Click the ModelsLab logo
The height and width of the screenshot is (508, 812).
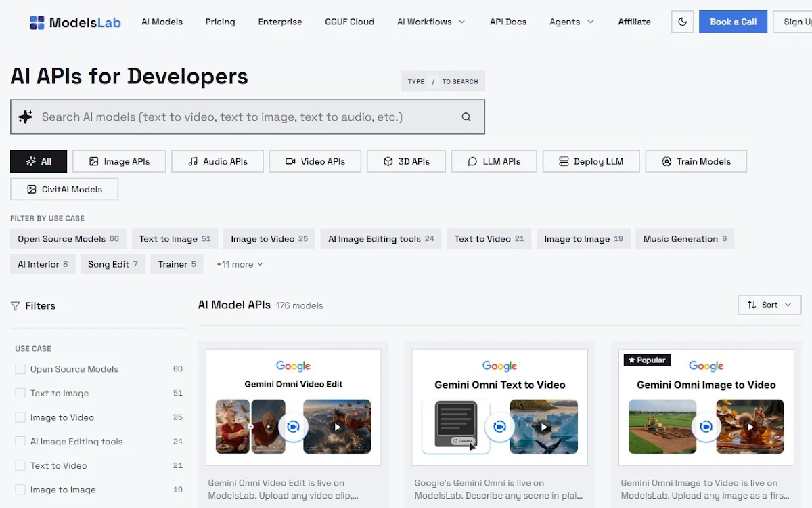click(75, 22)
